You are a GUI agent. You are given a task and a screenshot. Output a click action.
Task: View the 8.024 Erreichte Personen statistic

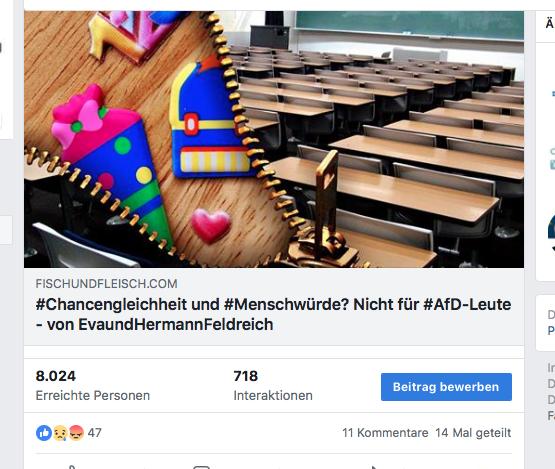tap(93, 385)
